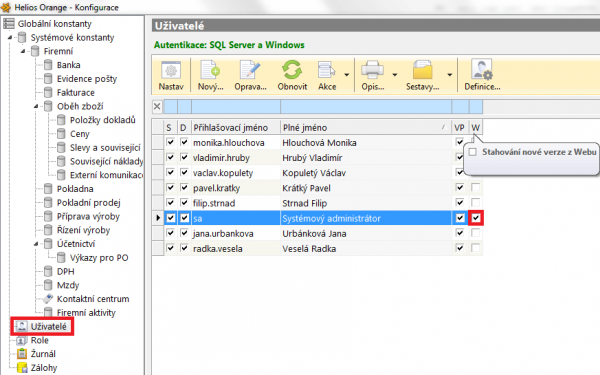Select Související náklady tree item
This screenshot has height=375, width=600.
pyautogui.click(x=106, y=161)
